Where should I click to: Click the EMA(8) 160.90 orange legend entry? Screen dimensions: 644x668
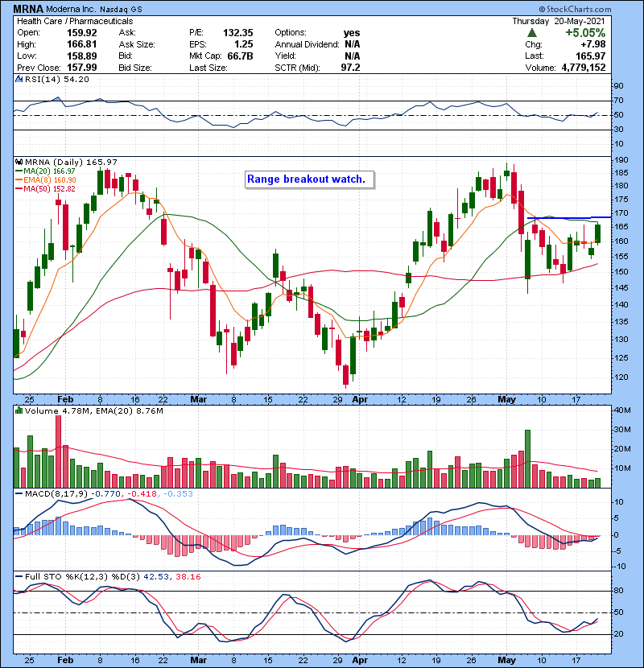46,179
